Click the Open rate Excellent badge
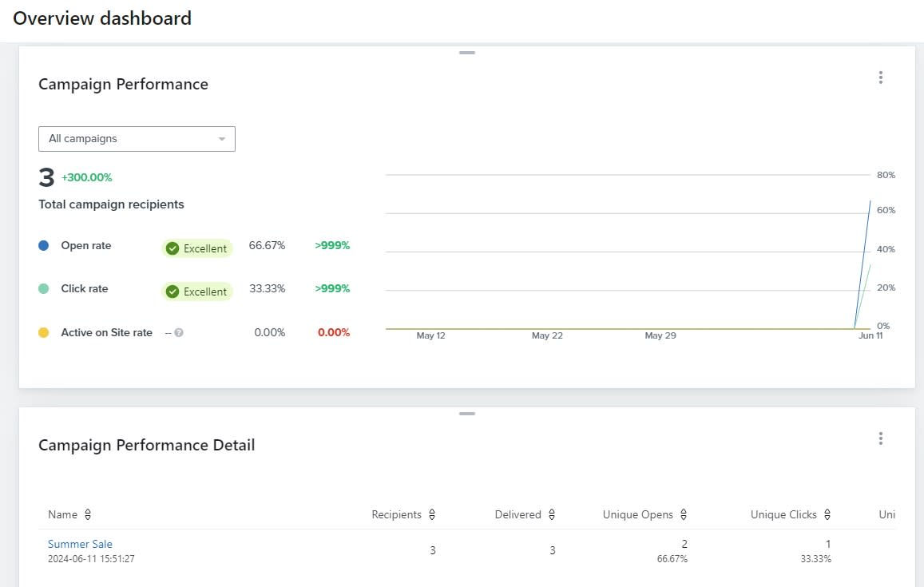The width and height of the screenshot is (924, 587). (197, 248)
